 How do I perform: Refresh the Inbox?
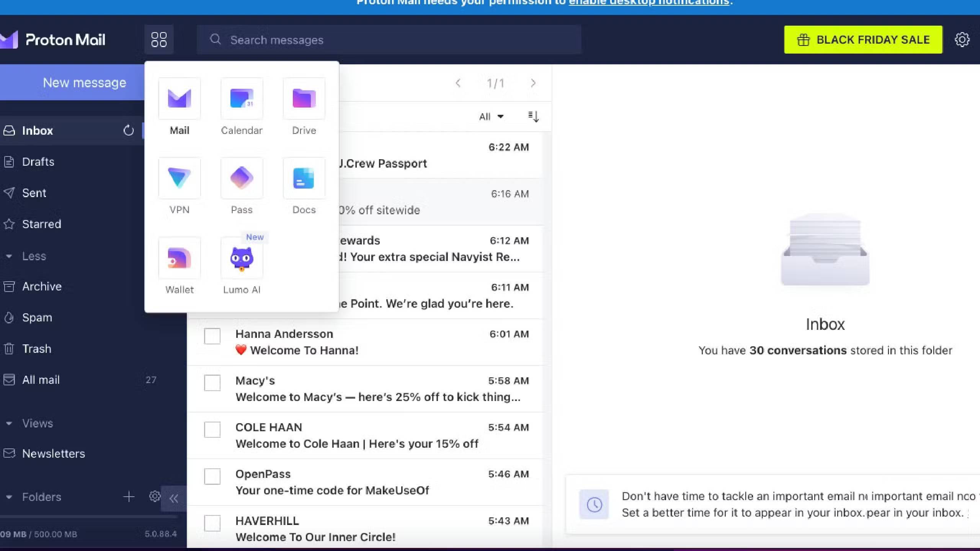[129, 130]
